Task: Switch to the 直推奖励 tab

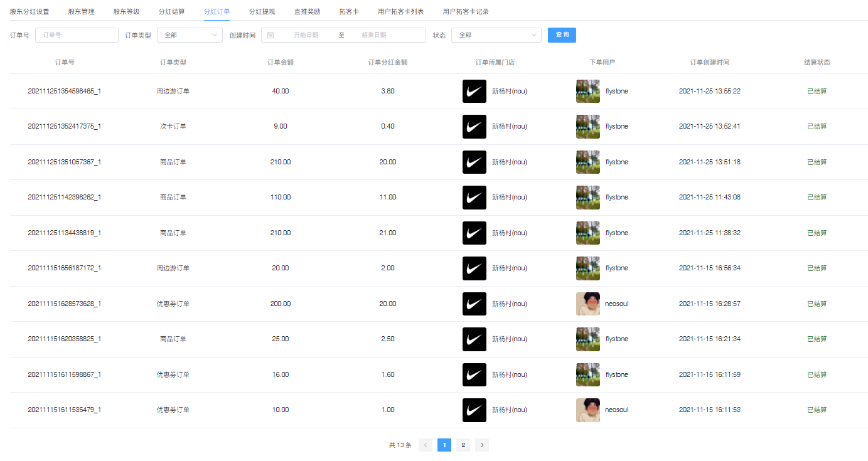Action: (308, 11)
